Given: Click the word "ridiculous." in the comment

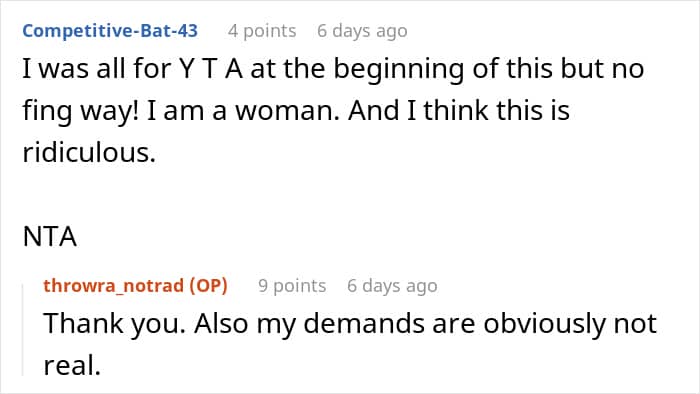Looking at the screenshot, I should 89,152.
